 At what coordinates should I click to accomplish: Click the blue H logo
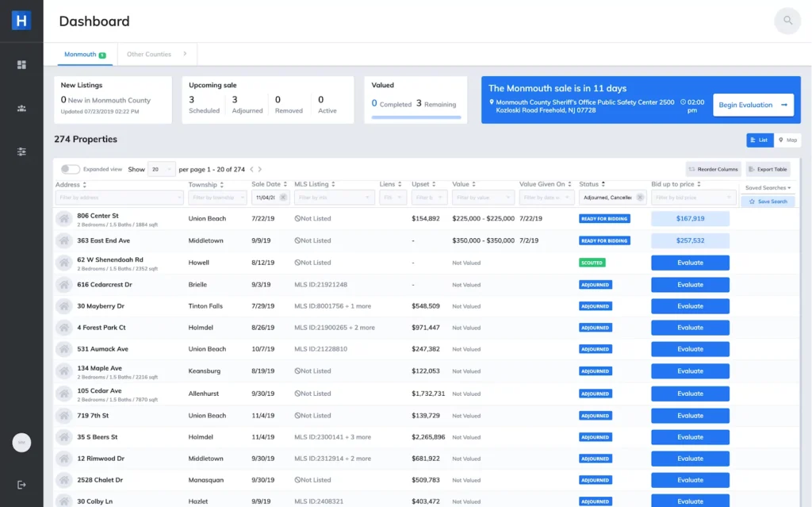21,21
